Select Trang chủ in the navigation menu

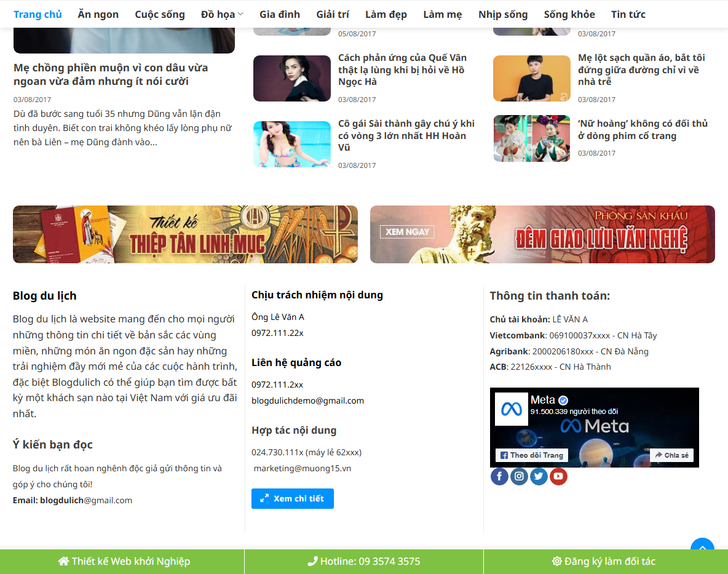click(x=38, y=14)
